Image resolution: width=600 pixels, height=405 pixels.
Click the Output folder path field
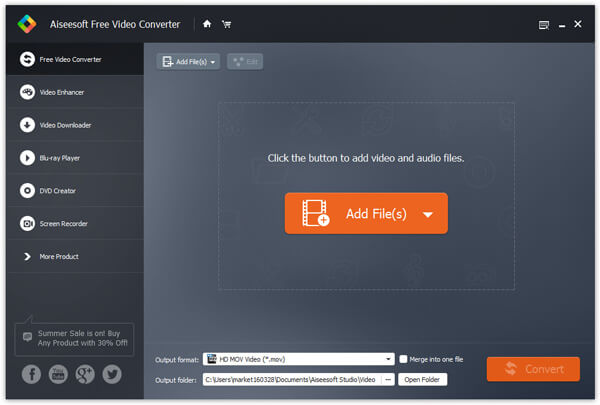(x=289, y=380)
